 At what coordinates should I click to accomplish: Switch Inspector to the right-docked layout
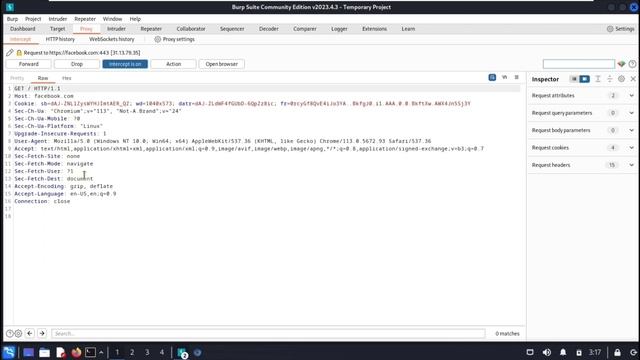click(x=584, y=79)
